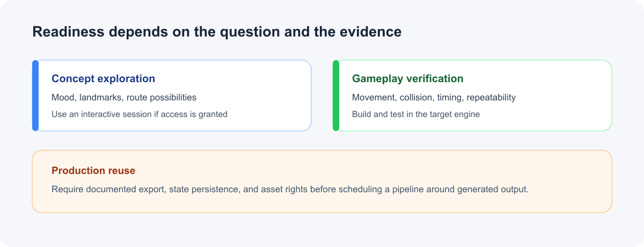Viewport: 644px width, 247px height.
Task: Click 'Use an interactive session if access is granted'
Action: click(x=140, y=114)
